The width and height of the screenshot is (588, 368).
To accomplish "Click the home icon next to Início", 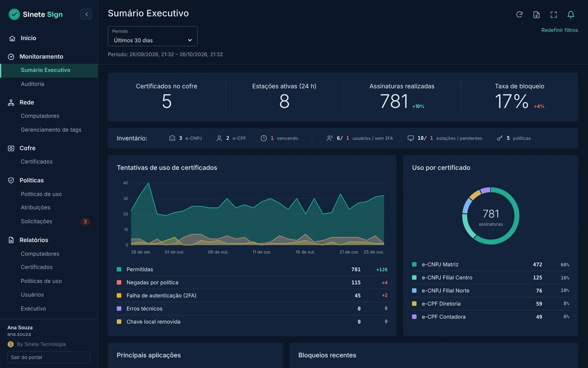I will (12, 38).
